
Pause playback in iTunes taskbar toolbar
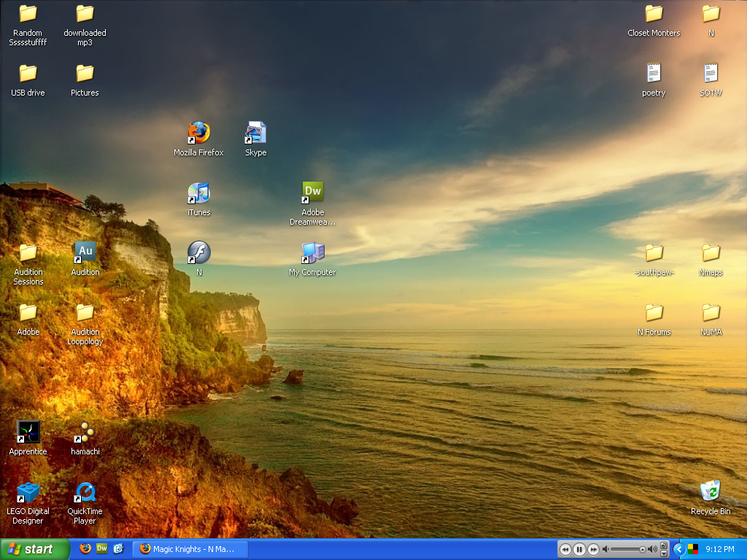(x=579, y=550)
